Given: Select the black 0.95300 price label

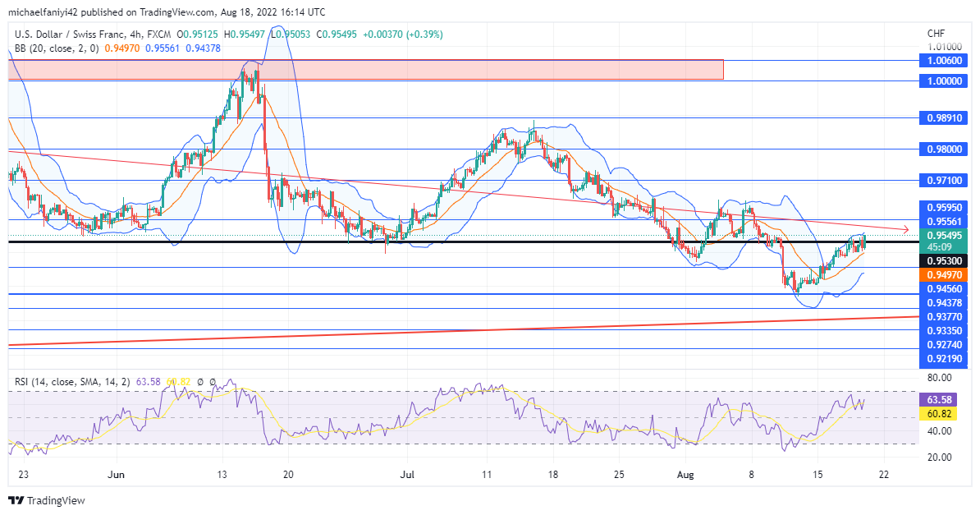Looking at the screenshot, I should tap(944, 261).
